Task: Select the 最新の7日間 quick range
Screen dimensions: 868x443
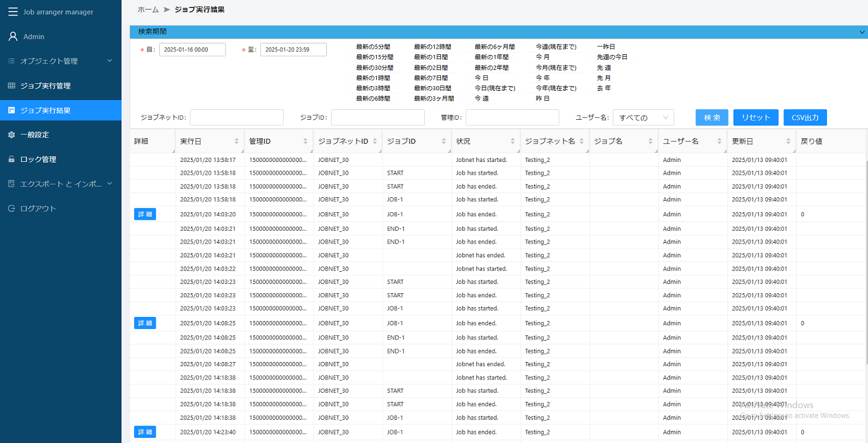Action: point(432,78)
